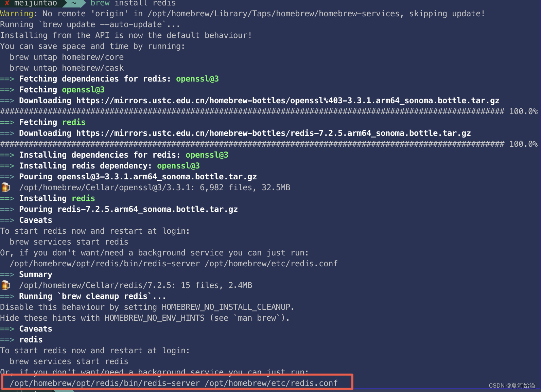Click the bold 'redis' heading under second Caveats
The height and width of the screenshot is (392, 541).
[31, 340]
